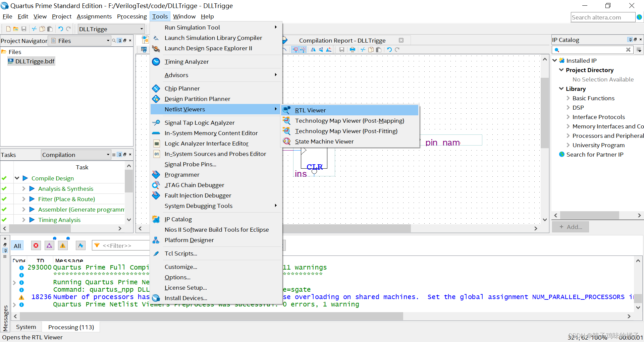Screen dimensions: 644x342
Task: Click the Cut scissors icon in main toolbar
Action: (x=34, y=29)
